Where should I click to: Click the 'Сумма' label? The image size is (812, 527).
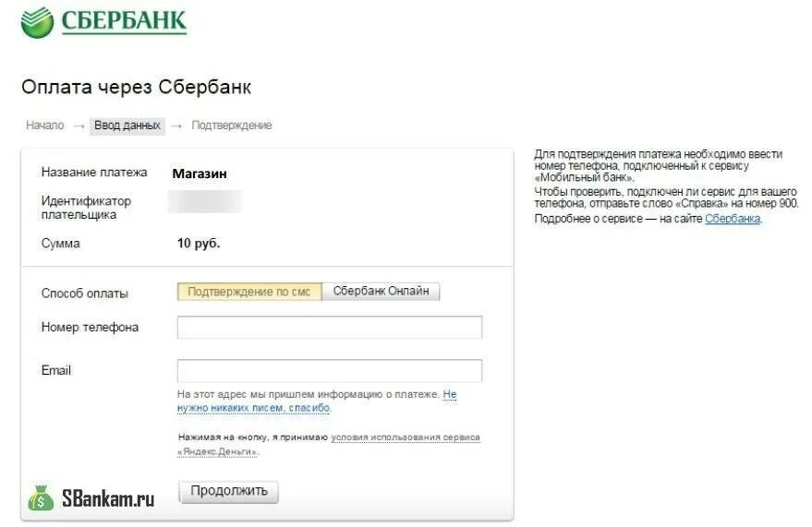pyautogui.click(x=61, y=244)
